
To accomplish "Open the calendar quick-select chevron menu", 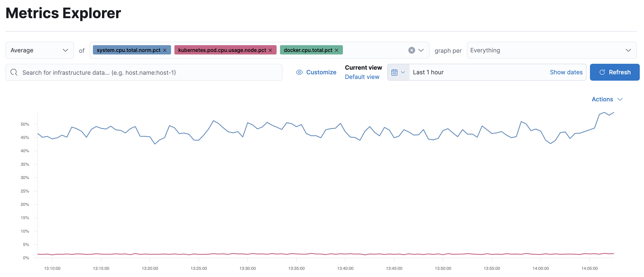I will [403, 72].
